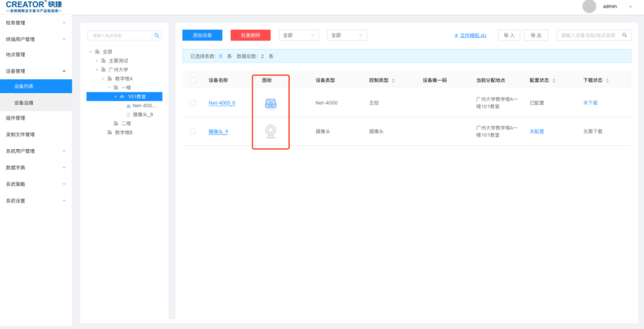This screenshot has height=329, width=644.
Task: Click the device name search input field
Action: (588, 36)
